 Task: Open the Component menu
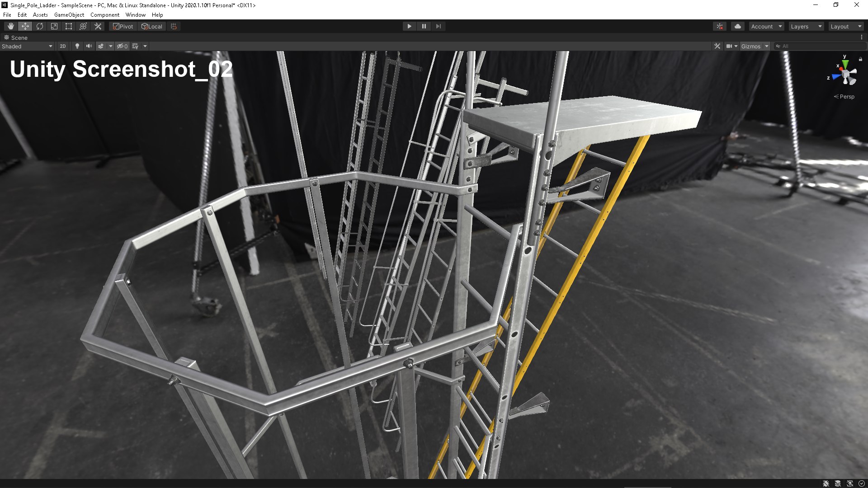(105, 14)
